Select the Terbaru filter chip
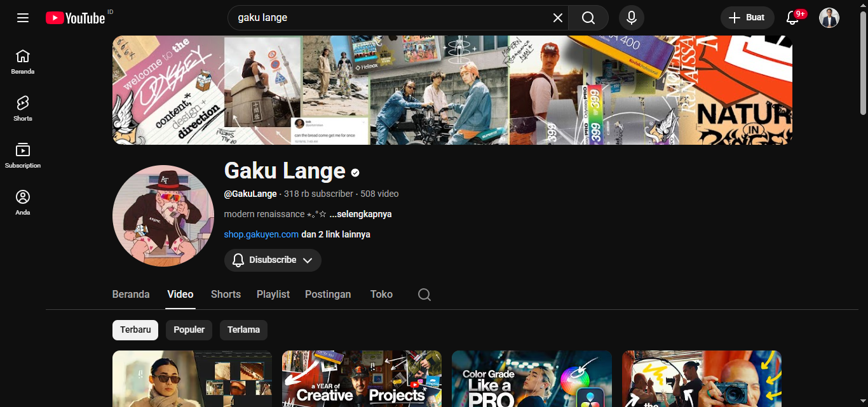This screenshot has width=868, height=407. click(135, 330)
